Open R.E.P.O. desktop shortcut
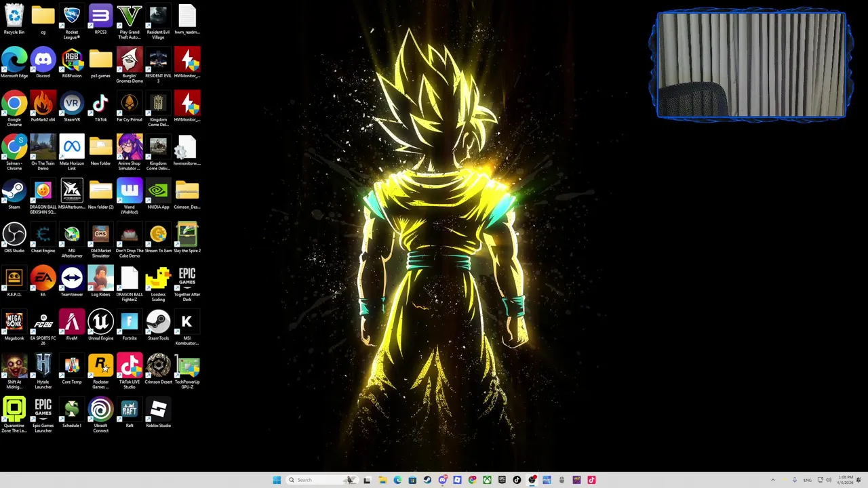The height and width of the screenshot is (488, 868). (14, 281)
